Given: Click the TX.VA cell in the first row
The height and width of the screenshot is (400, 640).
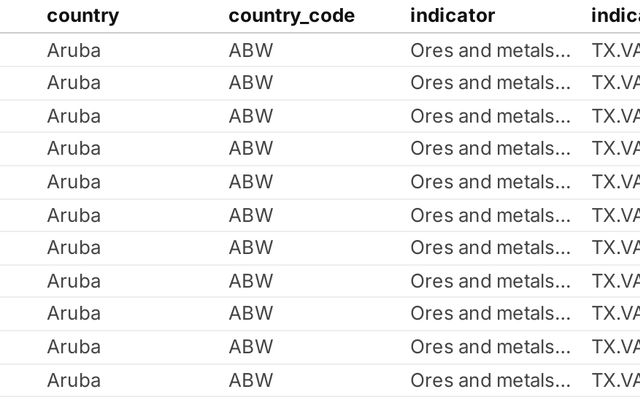Looking at the screenshot, I should click(x=615, y=49).
